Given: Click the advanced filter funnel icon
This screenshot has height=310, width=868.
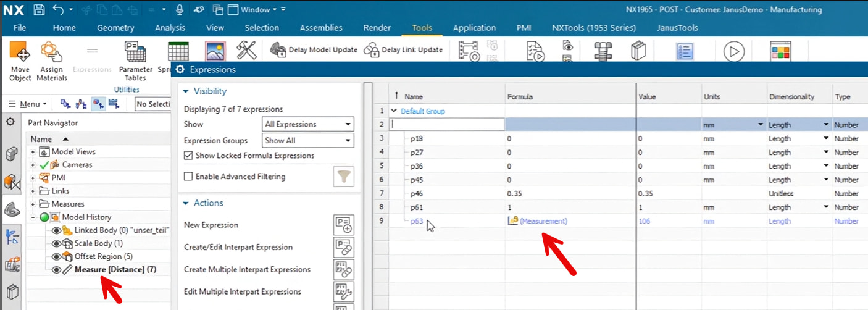Looking at the screenshot, I should click(344, 177).
